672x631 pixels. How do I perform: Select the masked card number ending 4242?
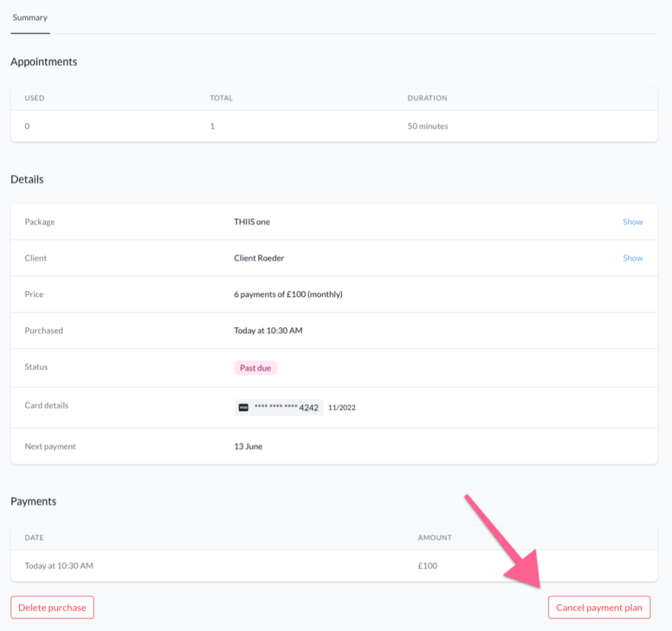[286, 407]
